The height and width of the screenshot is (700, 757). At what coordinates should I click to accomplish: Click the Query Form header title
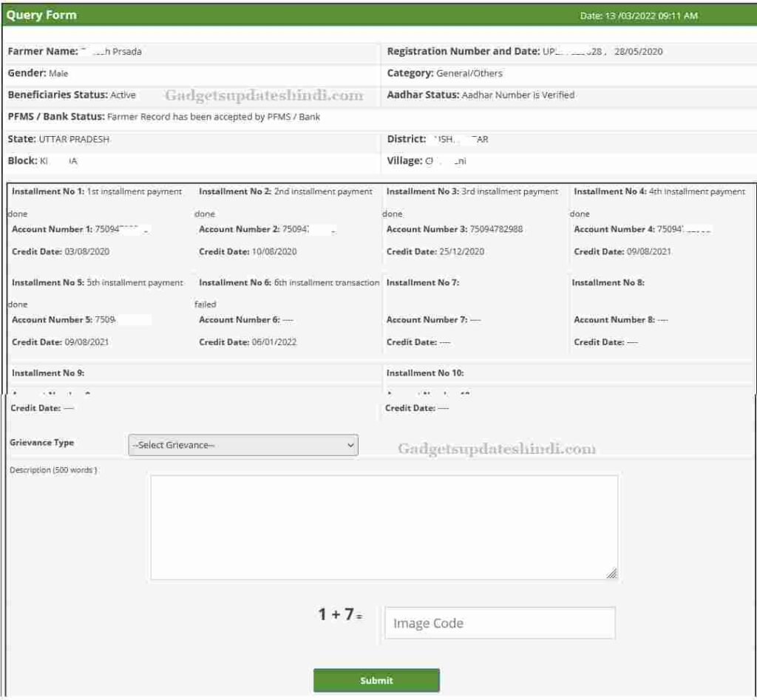point(41,15)
